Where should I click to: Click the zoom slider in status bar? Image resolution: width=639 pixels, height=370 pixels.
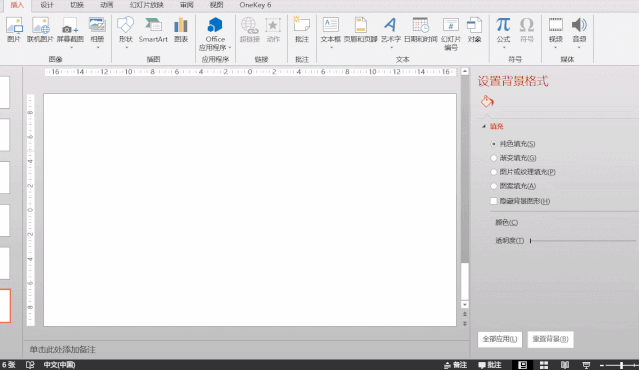tap(622, 365)
